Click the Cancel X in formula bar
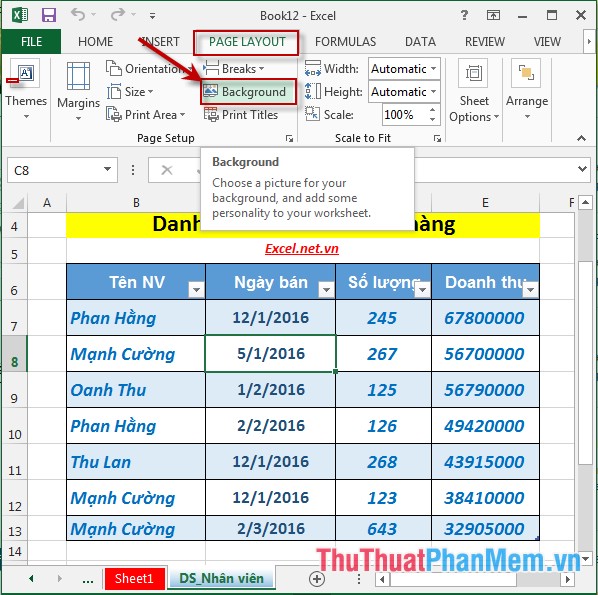The height and width of the screenshot is (595, 598). pyautogui.click(x=167, y=170)
